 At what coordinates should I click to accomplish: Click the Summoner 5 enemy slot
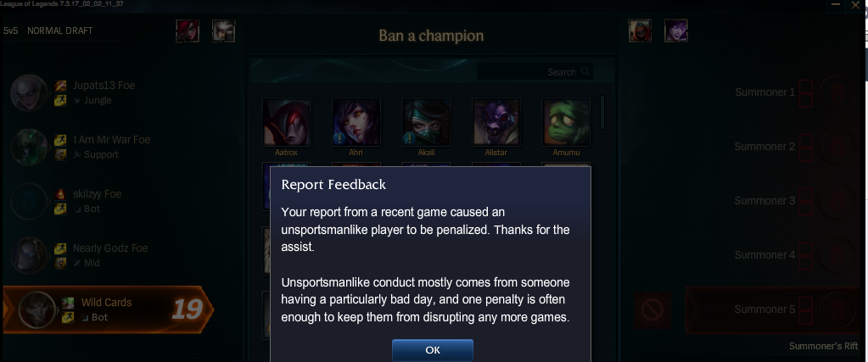click(775, 309)
